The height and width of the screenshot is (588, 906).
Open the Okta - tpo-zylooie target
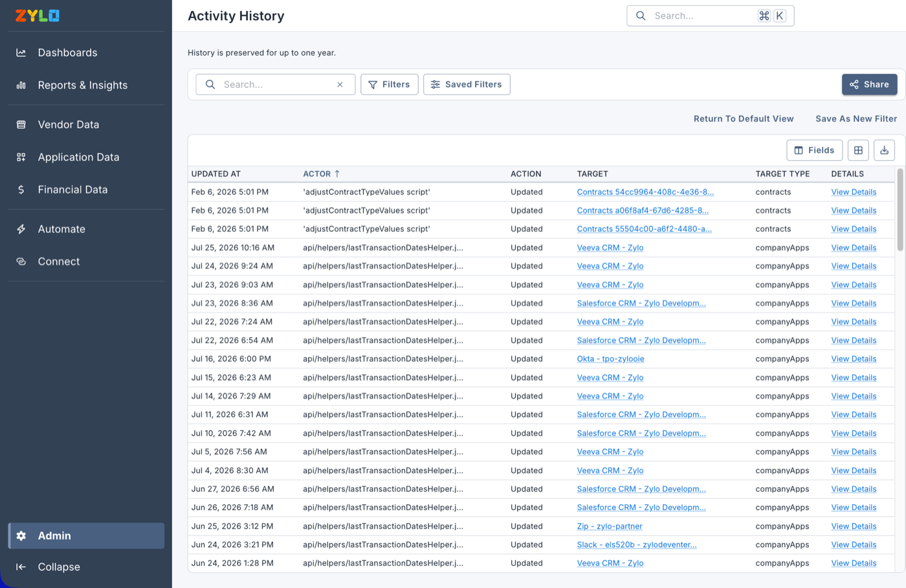[610, 359]
